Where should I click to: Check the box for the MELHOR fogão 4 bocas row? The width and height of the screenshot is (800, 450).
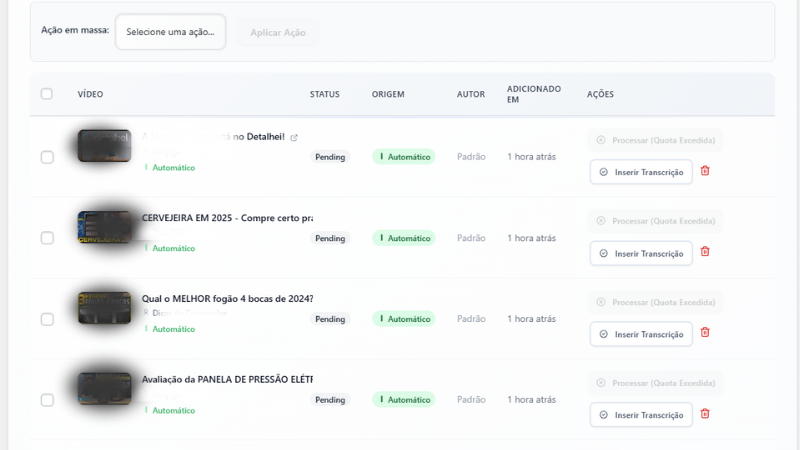47,319
